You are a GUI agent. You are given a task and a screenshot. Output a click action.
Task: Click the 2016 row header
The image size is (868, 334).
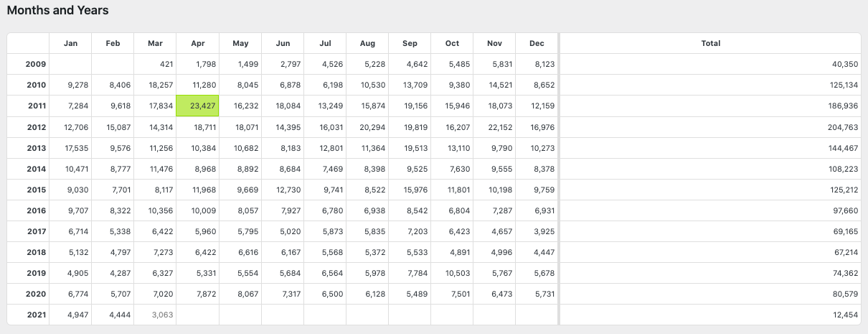(36, 210)
